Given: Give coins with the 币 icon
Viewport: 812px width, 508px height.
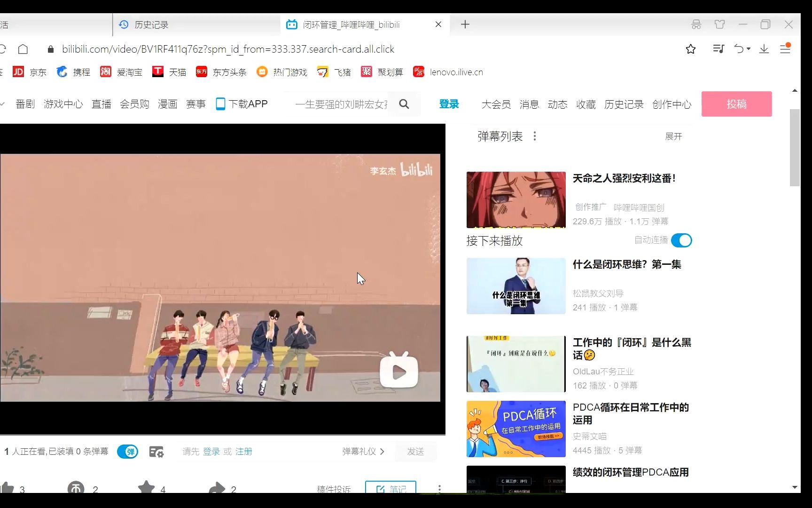Looking at the screenshot, I should [76, 488].
